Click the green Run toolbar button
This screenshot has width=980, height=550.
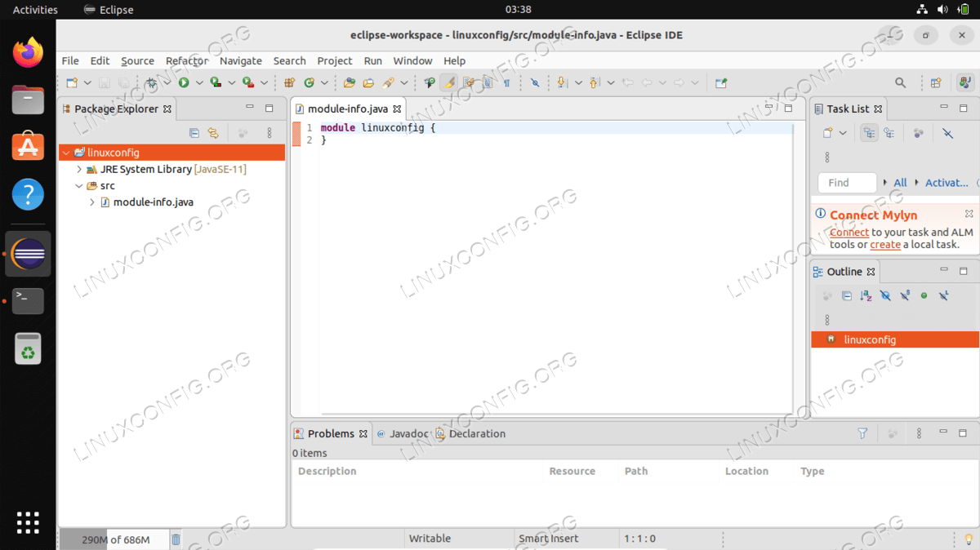point(184,82)
